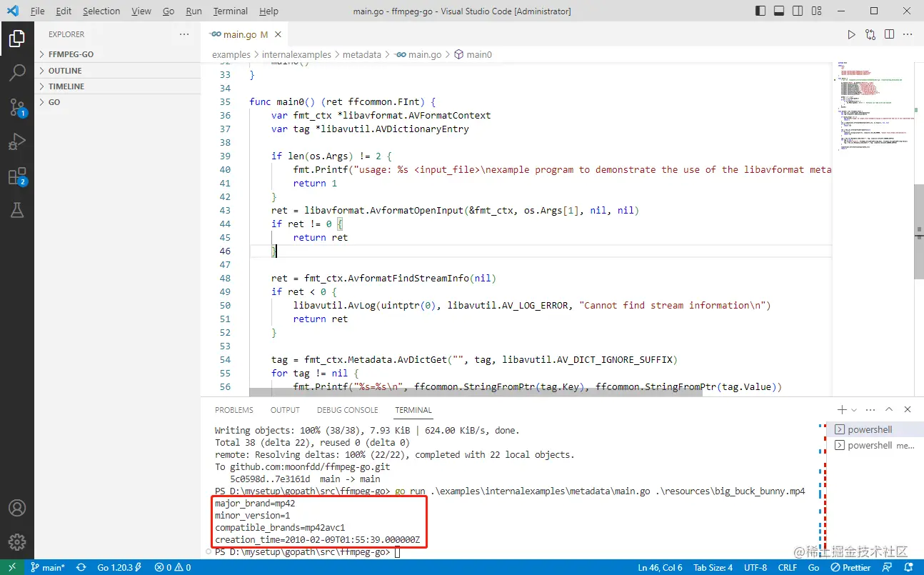Open the File menu
The height and width of the screenshot is (575, 924).
(x=37, y=11)
